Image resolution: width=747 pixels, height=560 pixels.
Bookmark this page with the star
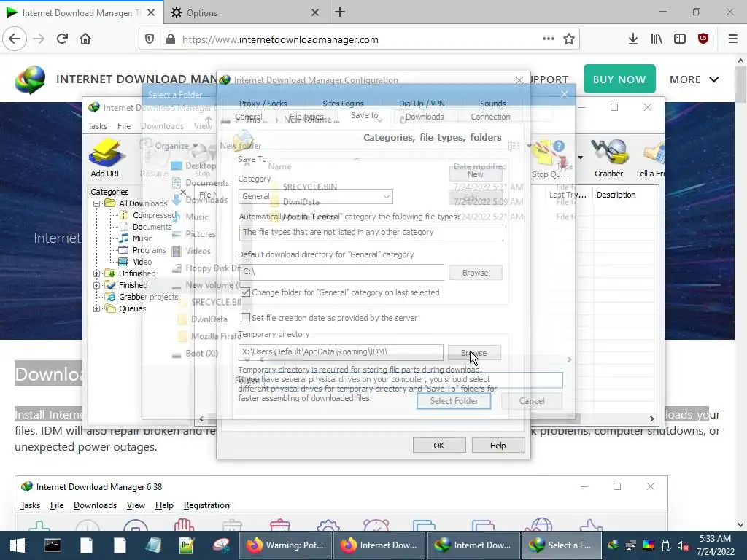click(x=569, y=39)
